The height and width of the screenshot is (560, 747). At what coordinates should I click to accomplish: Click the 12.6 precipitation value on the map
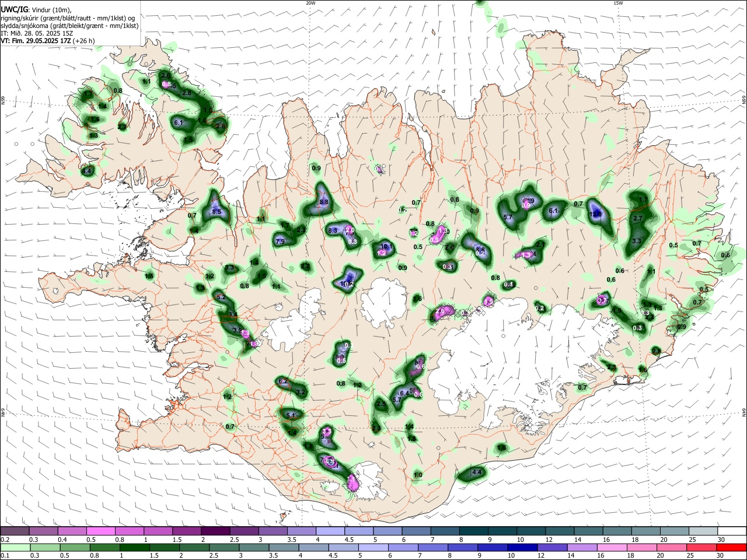[595, 215]
